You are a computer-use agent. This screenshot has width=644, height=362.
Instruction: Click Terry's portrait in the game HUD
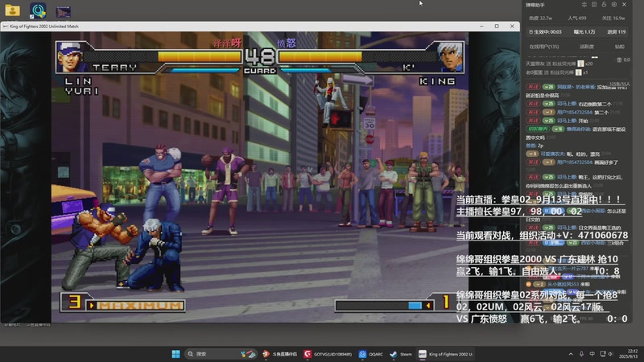click(x=69, y=56)
